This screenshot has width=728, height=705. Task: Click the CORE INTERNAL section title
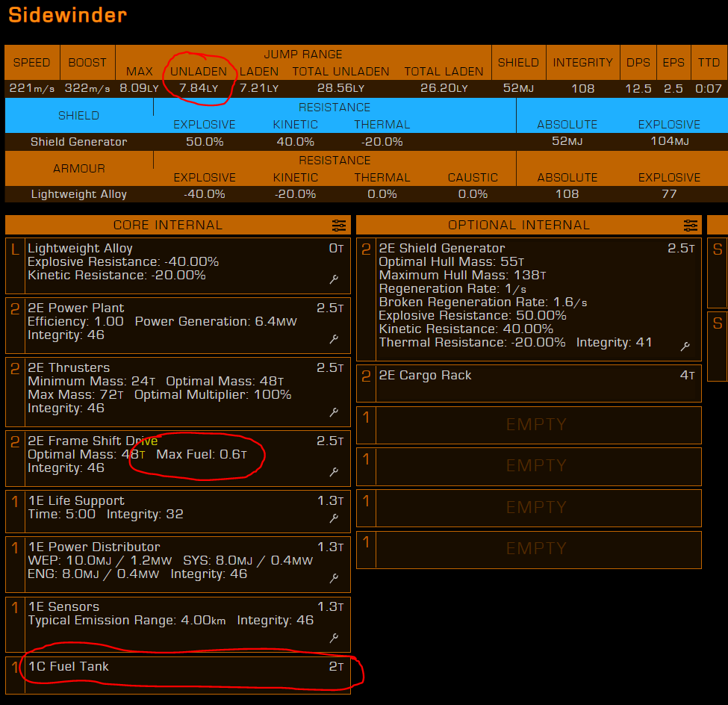pyautogui.click(x=168, y=226)
